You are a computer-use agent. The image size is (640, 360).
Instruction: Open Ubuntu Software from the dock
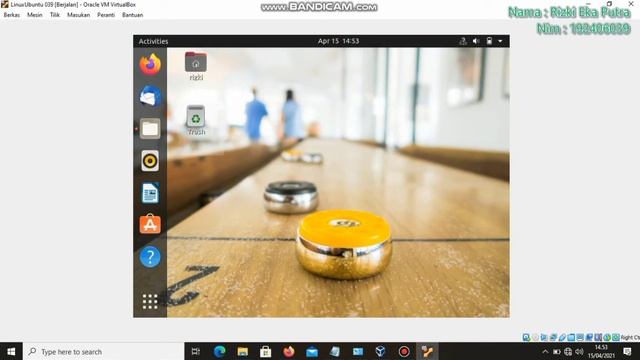pyautogui.click(x=150, y=224)
